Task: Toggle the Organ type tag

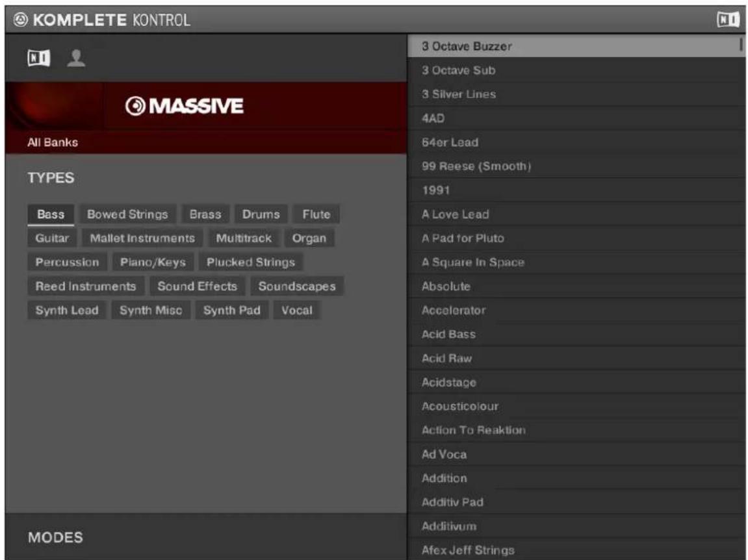Action: pos(309,238)
